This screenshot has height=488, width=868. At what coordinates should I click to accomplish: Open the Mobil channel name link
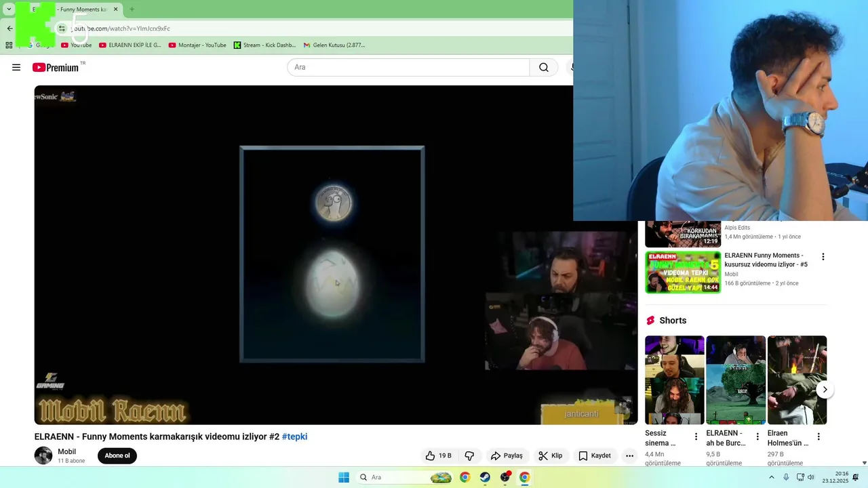point(66,451)
